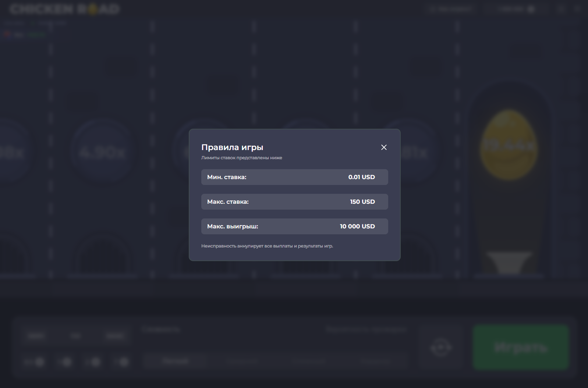Click the Chicken Road logo
Screen dimensions: 588x388
65,9
